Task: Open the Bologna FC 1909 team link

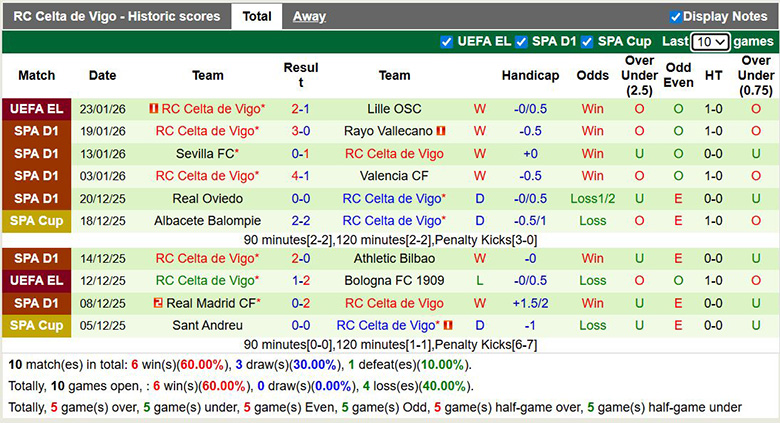Action: 394,281
